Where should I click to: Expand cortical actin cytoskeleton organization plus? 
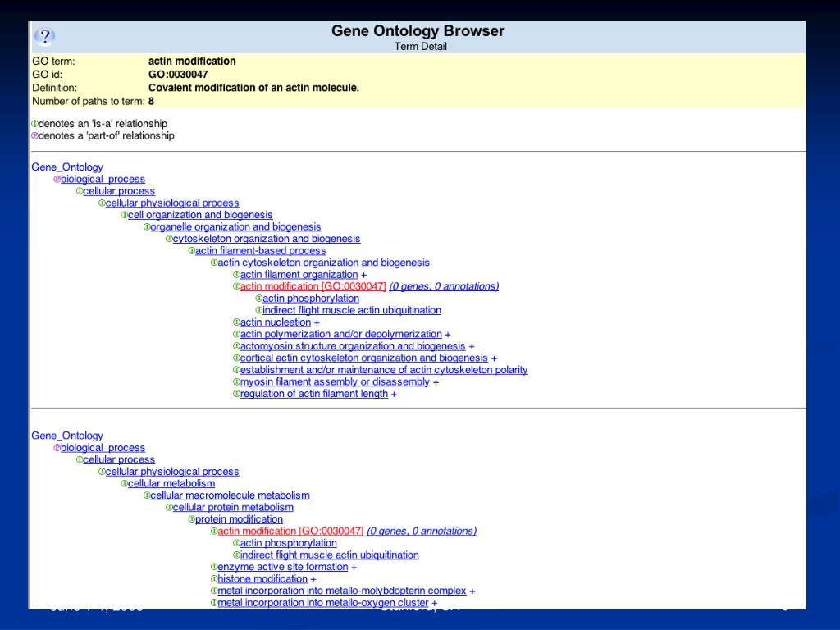point(494,358)
